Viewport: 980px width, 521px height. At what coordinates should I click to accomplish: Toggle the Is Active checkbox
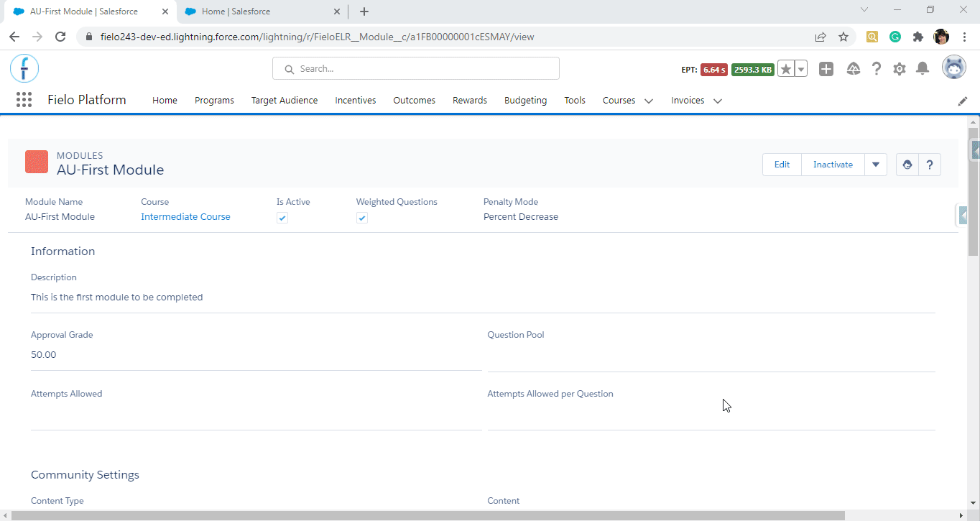point(282,218)
